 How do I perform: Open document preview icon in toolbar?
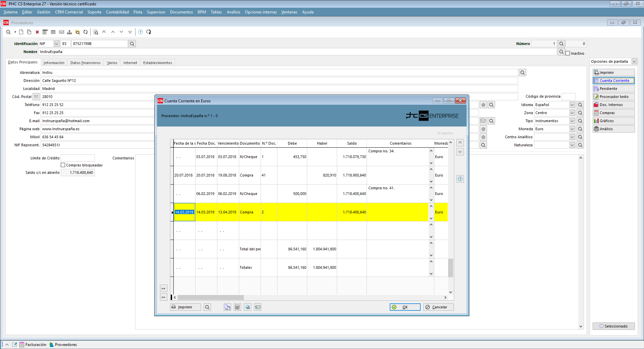pos(96,32)
